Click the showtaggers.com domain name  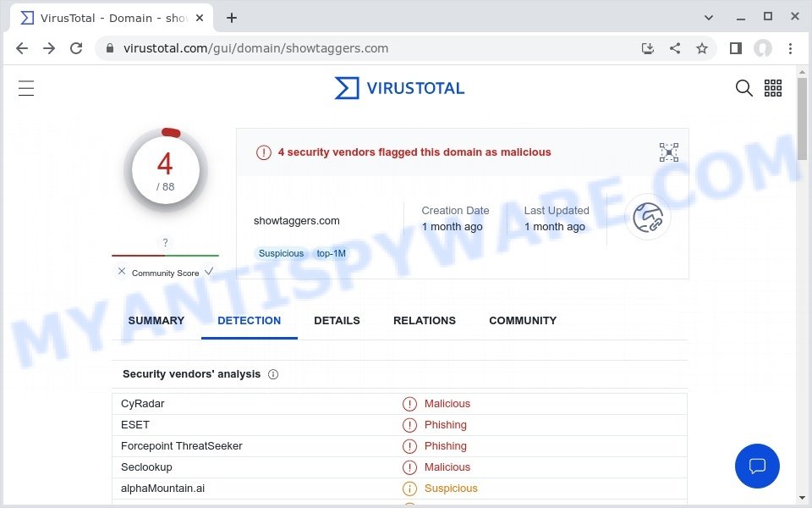pyautogui.click(x=297, y=221)
